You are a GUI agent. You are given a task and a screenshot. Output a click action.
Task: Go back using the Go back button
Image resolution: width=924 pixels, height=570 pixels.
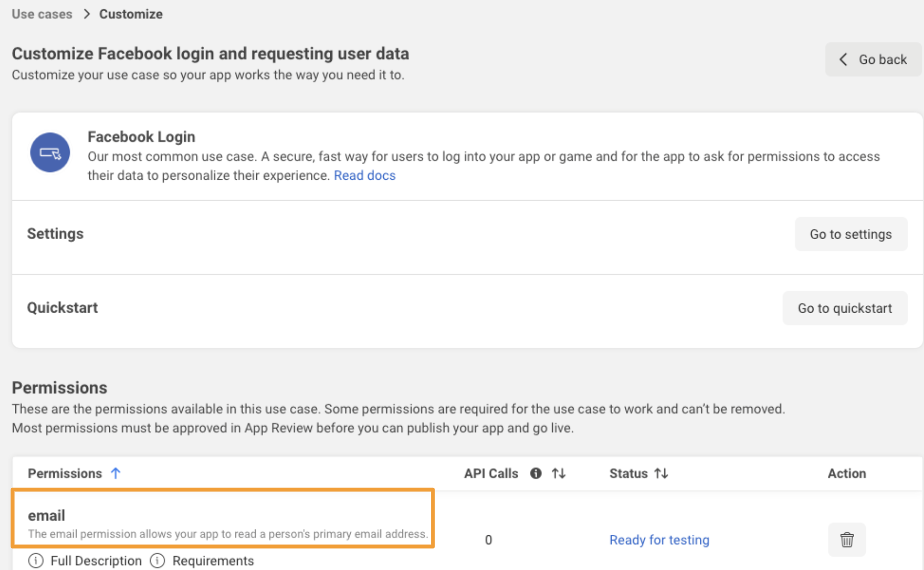pos(873,60)
